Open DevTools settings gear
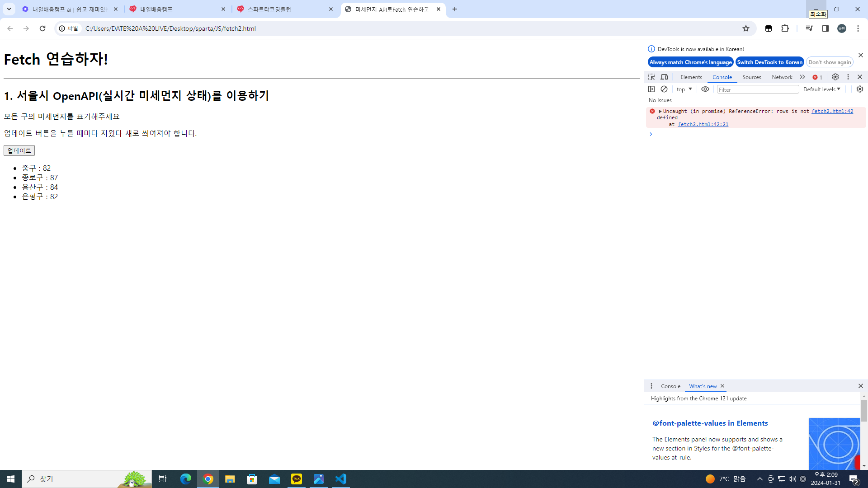868x488 pixels. click(835, 77)
